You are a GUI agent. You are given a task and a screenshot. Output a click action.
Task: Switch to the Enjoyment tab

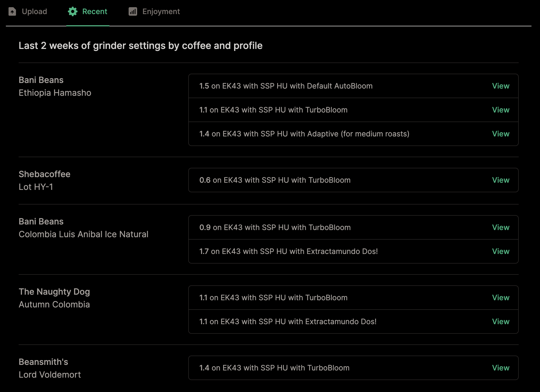(161, 11)
